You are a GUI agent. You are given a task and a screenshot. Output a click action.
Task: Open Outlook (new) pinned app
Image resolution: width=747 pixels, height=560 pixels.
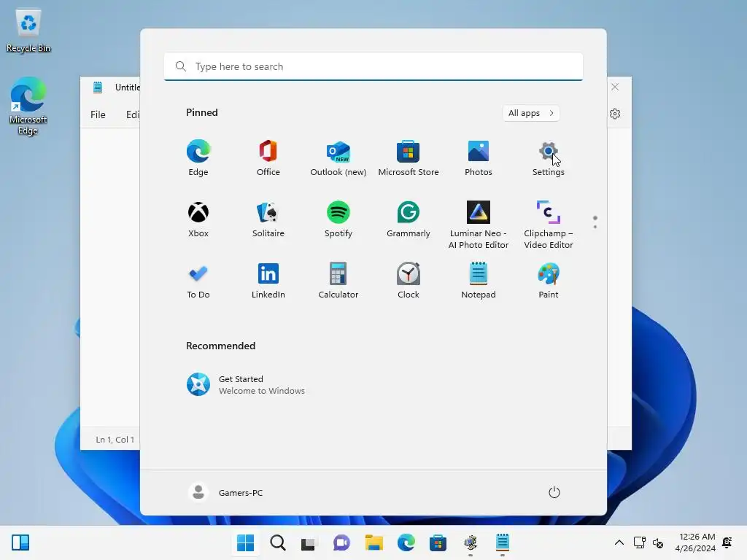point(338,158)
